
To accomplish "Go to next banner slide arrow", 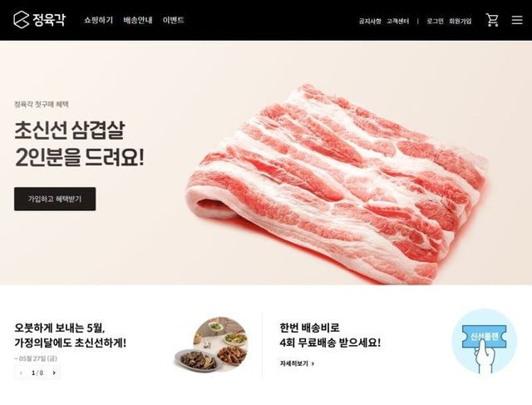I will point(54,373).
